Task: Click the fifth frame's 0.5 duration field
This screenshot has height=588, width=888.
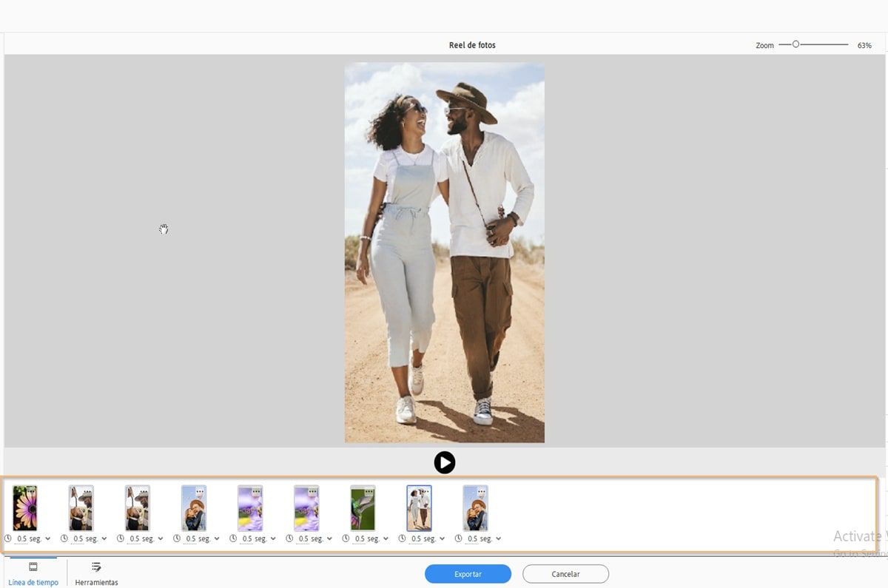Action: point(246,539)
